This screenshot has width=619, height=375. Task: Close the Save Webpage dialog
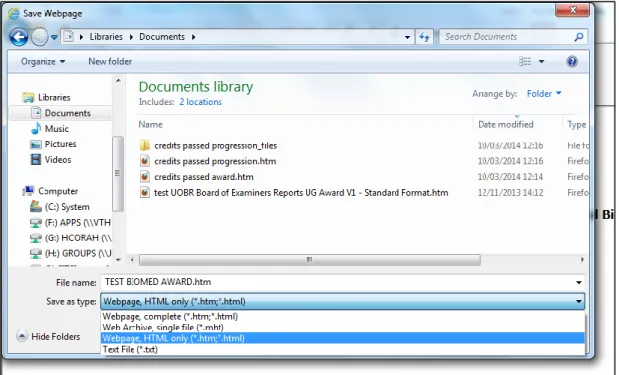572,10
